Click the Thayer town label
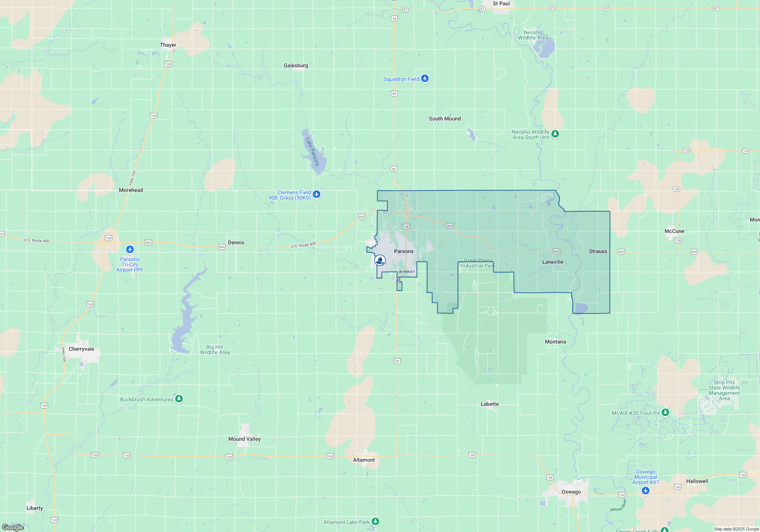The width and height of the screenshot is (760, 532). click(168, 45)
